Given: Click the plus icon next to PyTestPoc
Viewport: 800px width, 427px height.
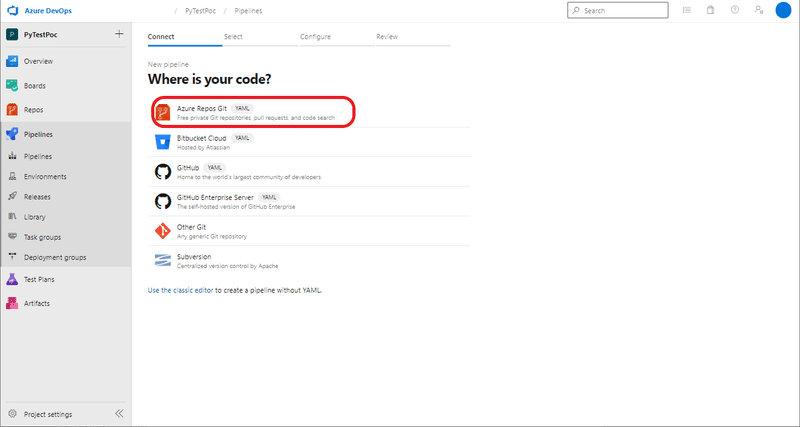Looking at the screenshot, I should [x=119, y=34].
